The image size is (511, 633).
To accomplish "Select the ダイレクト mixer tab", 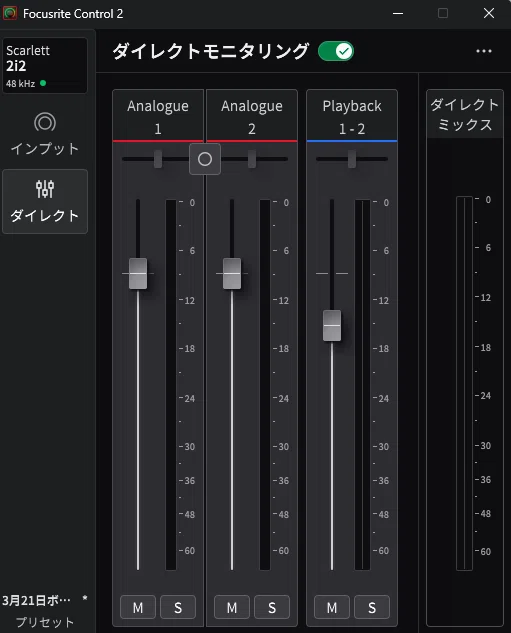I will click(45, 201).
